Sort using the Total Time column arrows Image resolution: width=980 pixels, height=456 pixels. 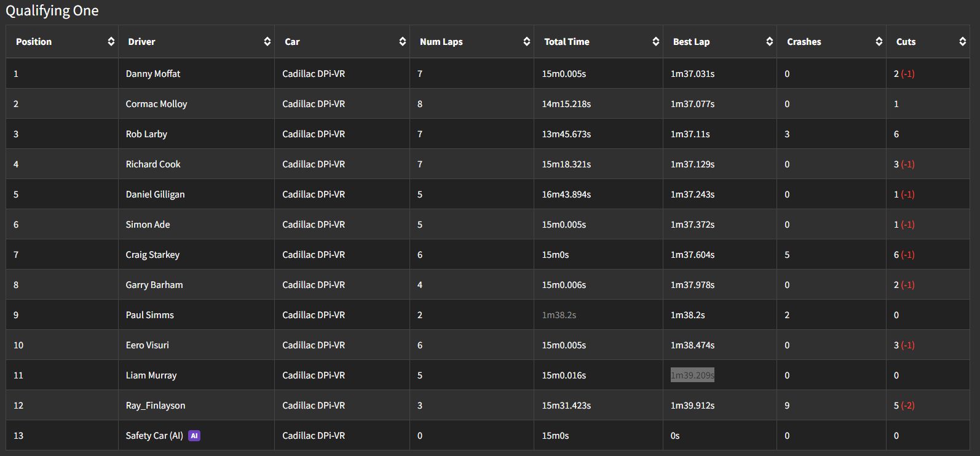point(656,42)
